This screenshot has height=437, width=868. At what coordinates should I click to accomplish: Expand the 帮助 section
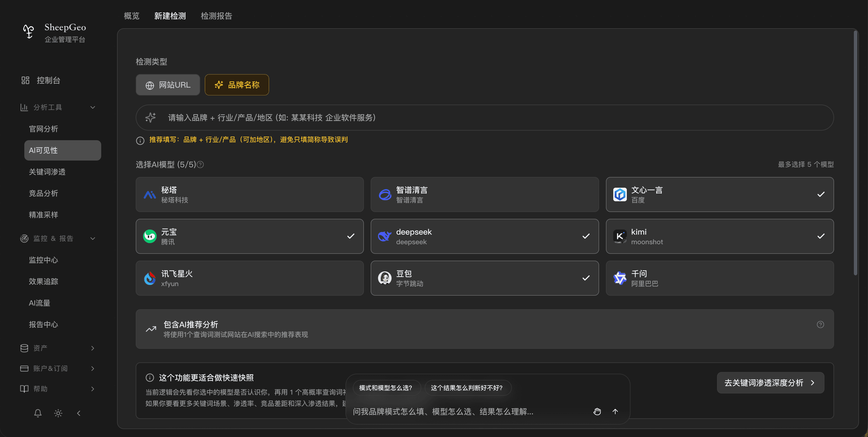coord(58,389)
